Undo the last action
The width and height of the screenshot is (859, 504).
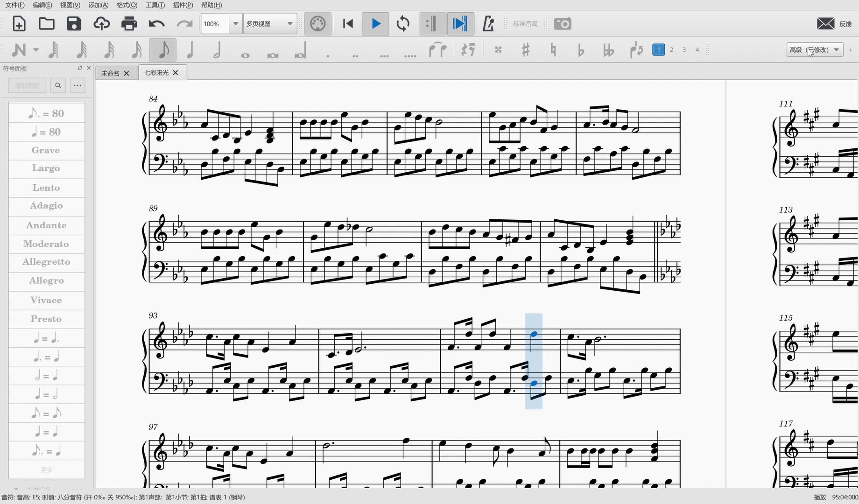pyautogui.click(x=157, y=24)
